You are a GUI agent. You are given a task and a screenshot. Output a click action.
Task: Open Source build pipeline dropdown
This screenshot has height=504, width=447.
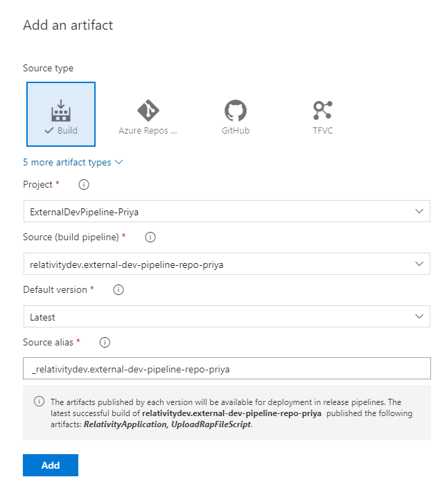coord(227,264)
